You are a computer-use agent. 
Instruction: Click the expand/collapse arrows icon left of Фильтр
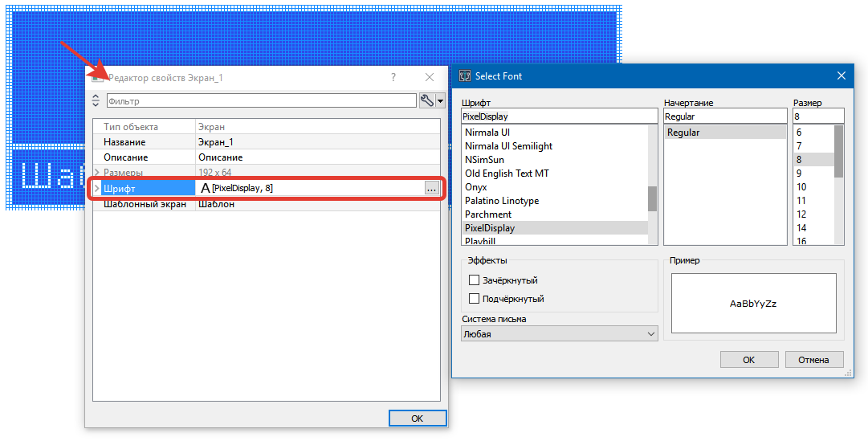click(96, 100)
